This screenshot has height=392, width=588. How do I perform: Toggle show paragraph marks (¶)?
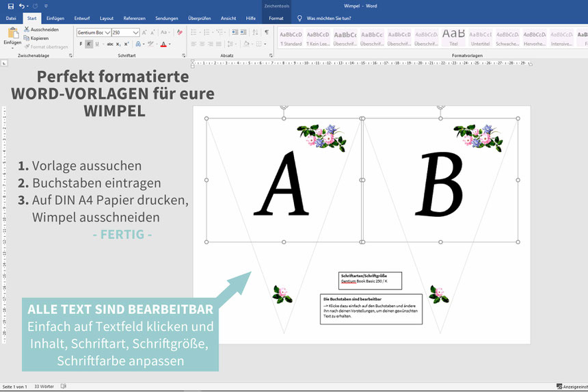267,32
